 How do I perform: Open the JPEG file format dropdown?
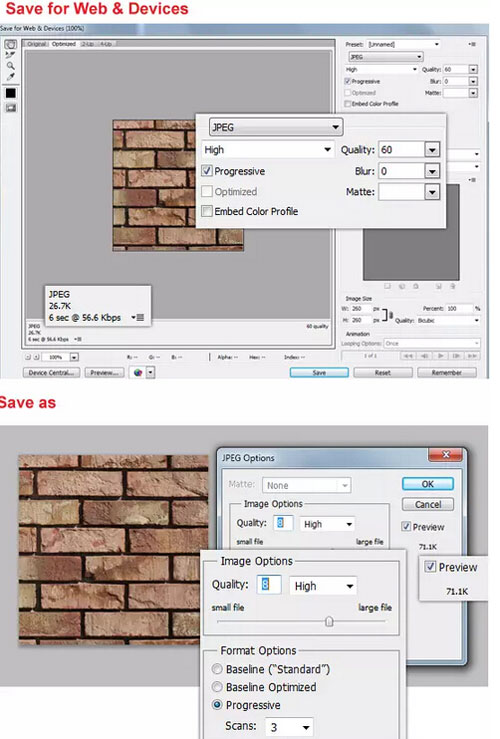(276, 127)
